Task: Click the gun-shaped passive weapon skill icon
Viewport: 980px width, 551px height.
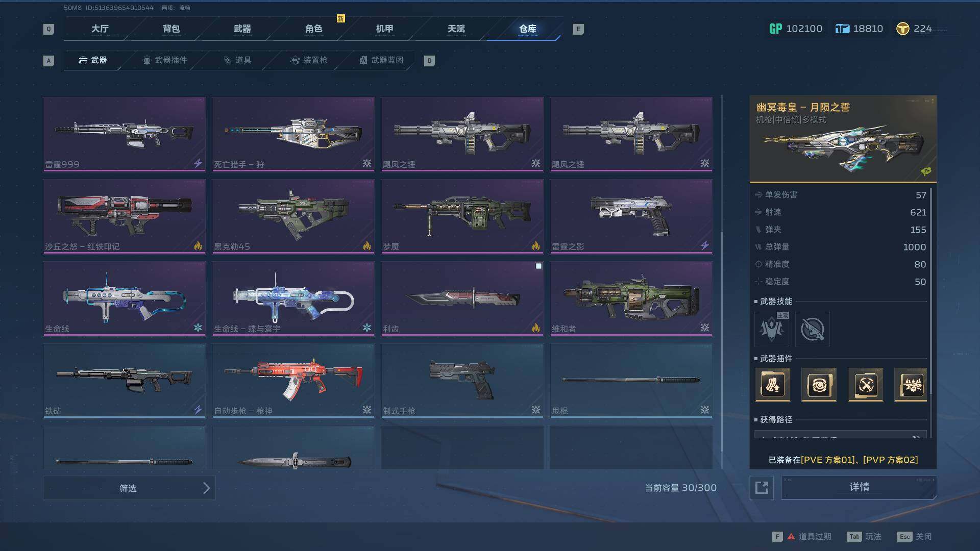Action: point(812,329)
